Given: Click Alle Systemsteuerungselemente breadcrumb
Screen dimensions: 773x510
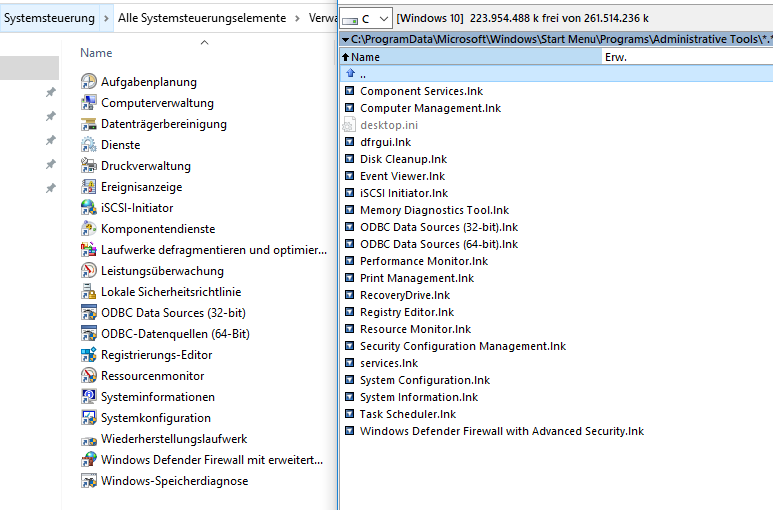Looking at the screenshot, I should (x=202, y=18).
